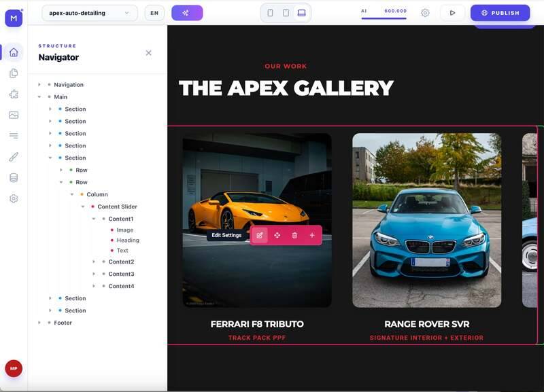Open the home icon in the left sidebar
Image resolution: width=544 pixels, height=392 pixels.
(14, 52)
